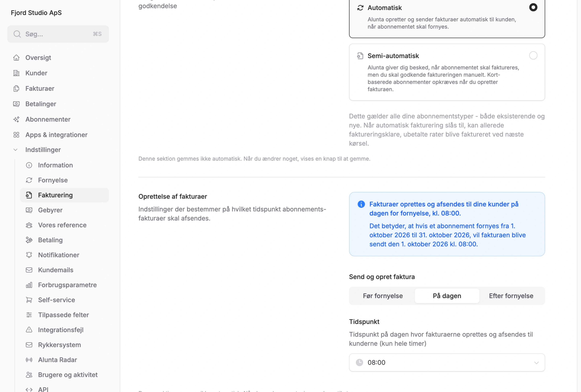
Task: Click the Alunta Radar signal icon
Action: pos(29,360)
